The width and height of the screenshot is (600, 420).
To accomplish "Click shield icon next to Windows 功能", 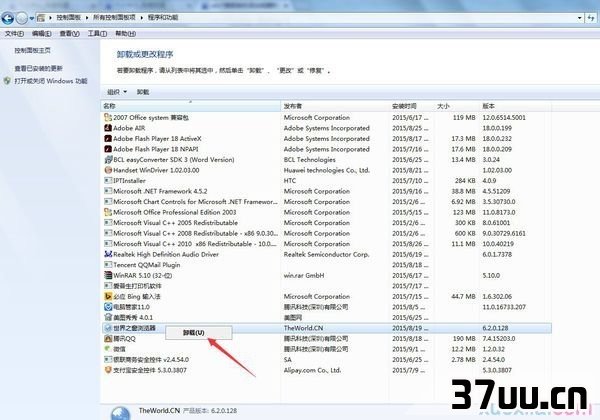I will (7, 81).
